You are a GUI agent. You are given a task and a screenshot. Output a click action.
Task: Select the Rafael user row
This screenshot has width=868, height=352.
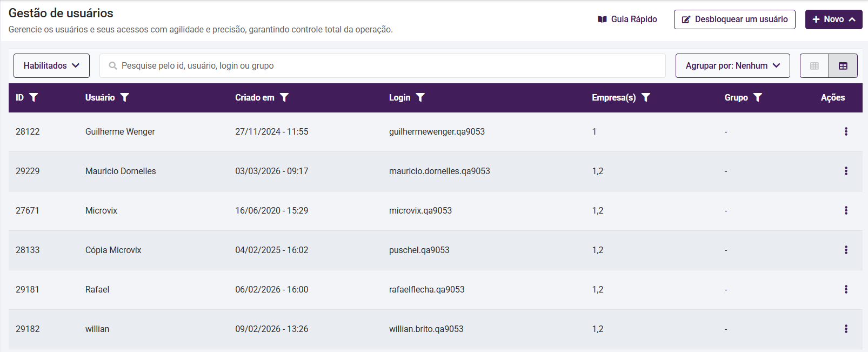coord(97,290)
